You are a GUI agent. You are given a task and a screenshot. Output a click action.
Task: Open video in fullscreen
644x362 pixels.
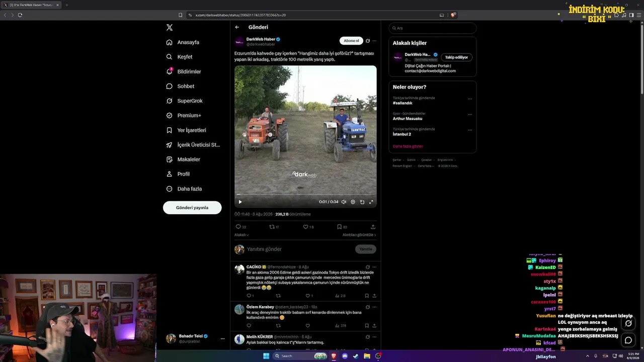pyautogui.click(x=371, y=202)
